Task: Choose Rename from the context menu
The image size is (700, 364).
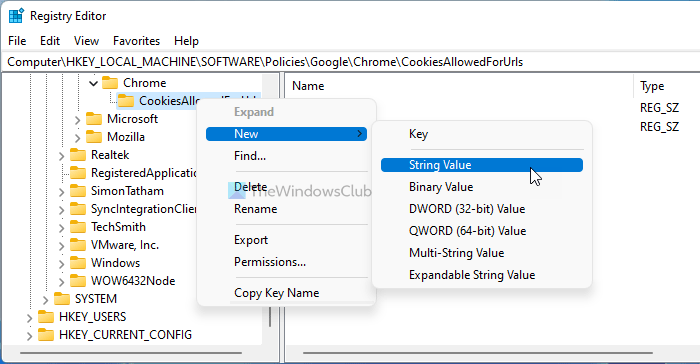Action: 286,209
